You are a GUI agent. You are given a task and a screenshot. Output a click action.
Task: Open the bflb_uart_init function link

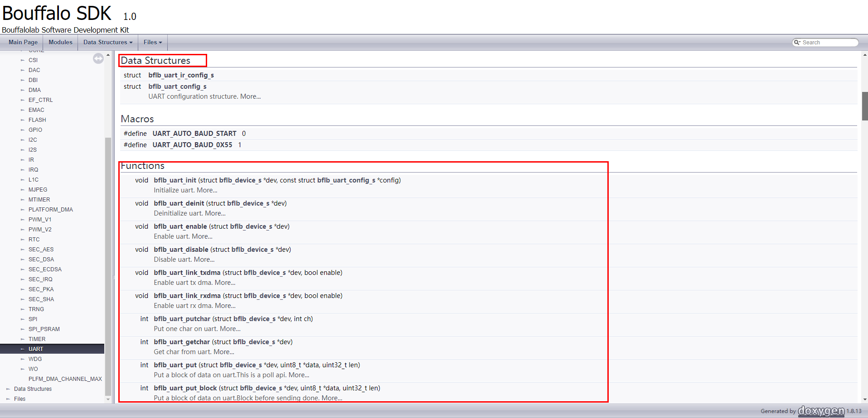(x=175, y=180)
